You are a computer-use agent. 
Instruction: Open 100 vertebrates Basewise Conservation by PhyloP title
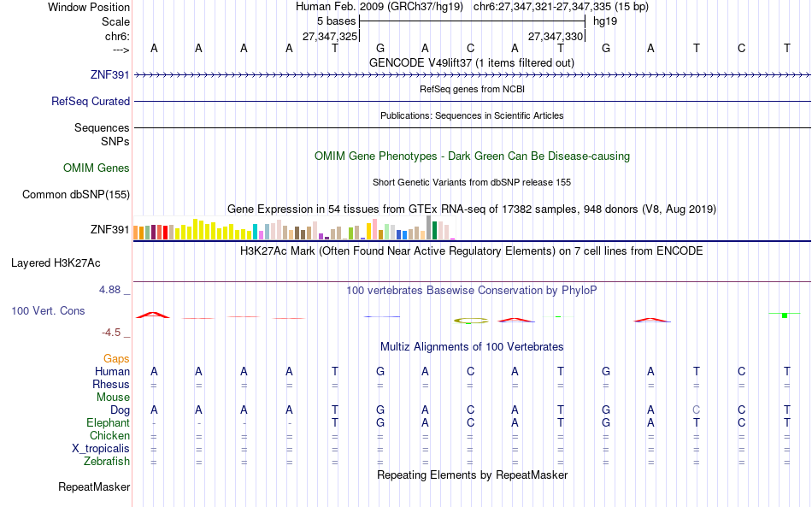(472, 290)
